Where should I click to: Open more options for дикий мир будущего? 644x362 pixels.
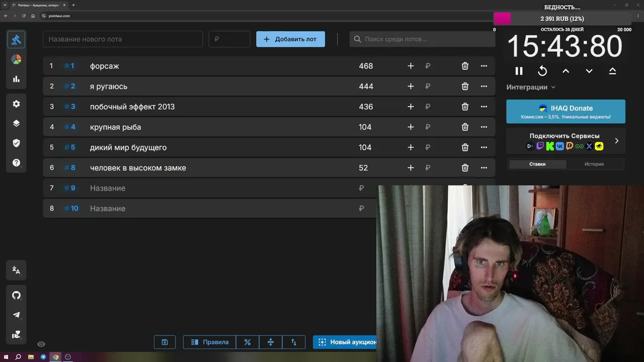484,147
